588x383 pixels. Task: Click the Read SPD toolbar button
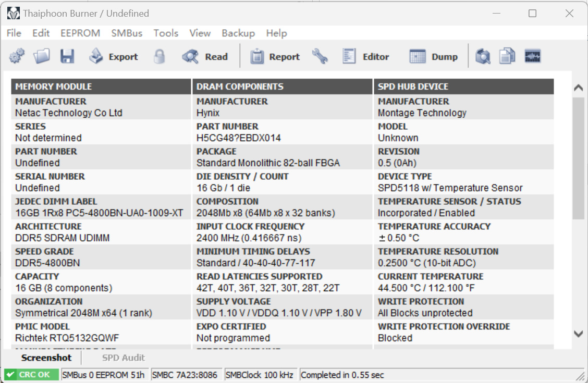[205, 57]
